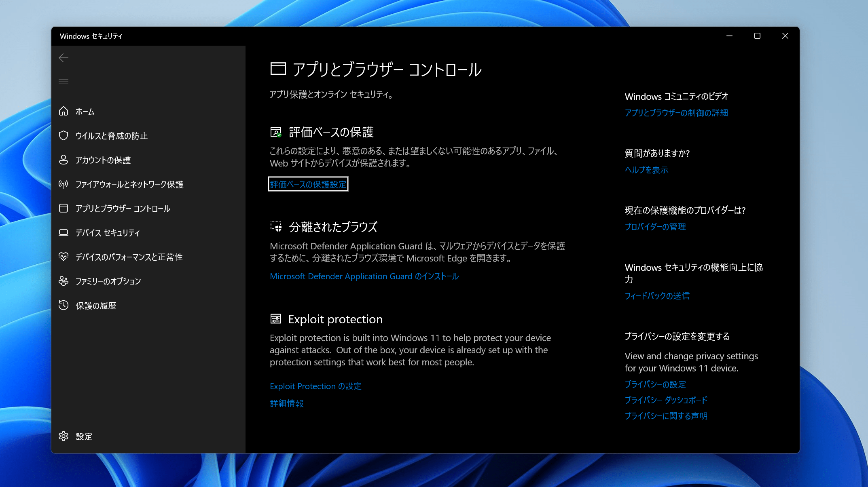Click フィードバックの送信 link
The image size is (868, 487).
coord(657,296)
